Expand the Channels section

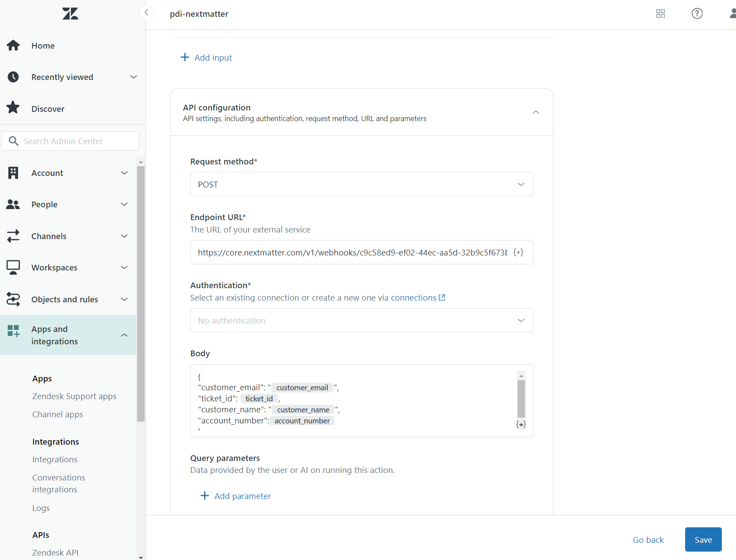point(125,236)
